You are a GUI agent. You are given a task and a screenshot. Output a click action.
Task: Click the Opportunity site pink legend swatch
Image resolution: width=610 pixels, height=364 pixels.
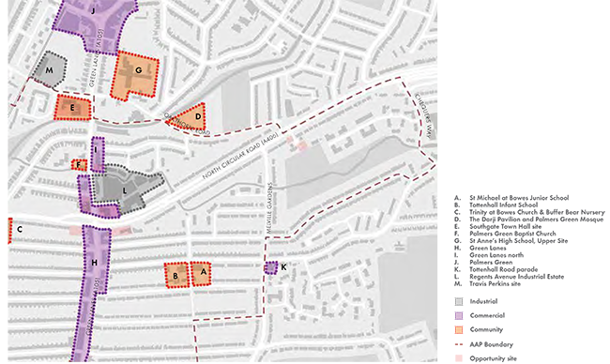pyautogui.click(x=459, y=358)
